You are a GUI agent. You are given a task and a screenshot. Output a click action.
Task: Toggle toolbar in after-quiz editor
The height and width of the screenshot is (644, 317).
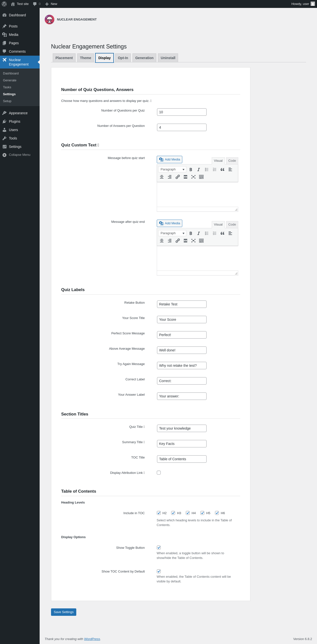(x=201, y=241)
